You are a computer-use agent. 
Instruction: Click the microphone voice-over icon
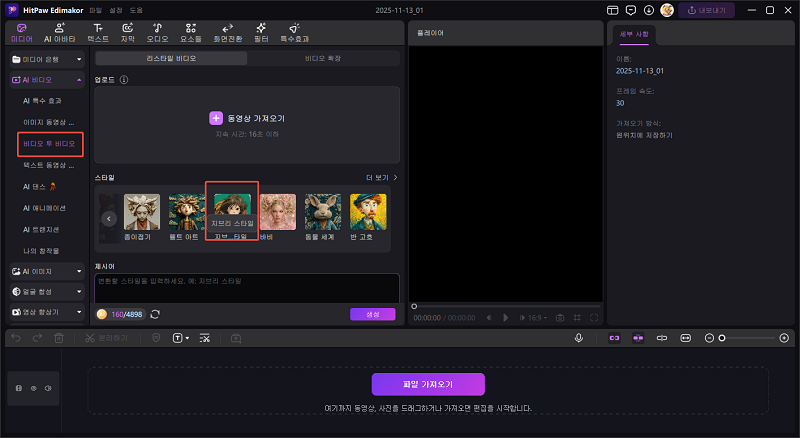[x=579, y=338]
